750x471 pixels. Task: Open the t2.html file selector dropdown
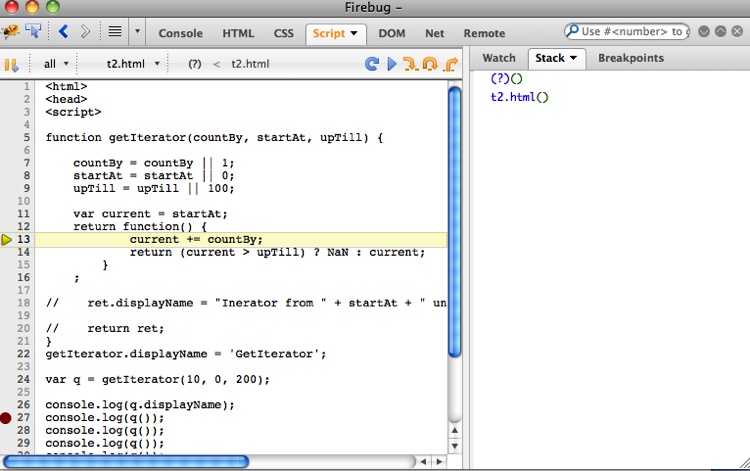pyautogui.click(x=132, y=64)
